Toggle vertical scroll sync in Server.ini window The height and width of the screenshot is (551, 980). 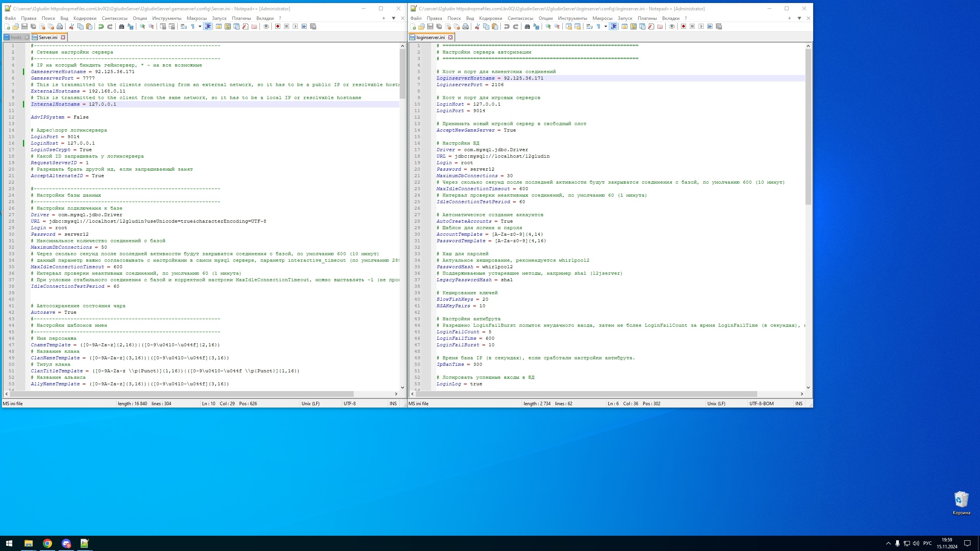click(x=163, y=26)
